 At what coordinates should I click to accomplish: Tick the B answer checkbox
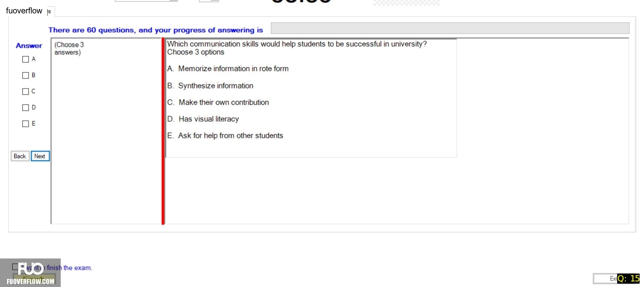pos(25,76)
